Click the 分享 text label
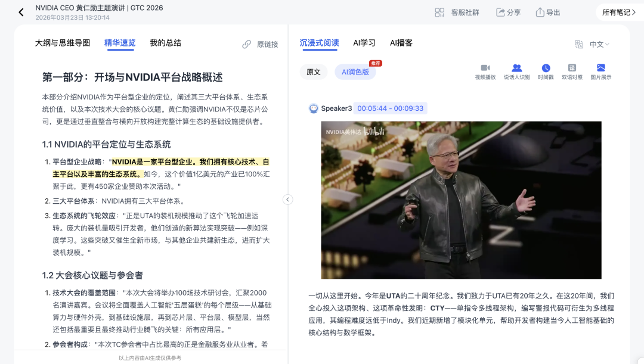The width and height of the screenshot is (644, 364). pyautogui.click(x=514, y=13)
